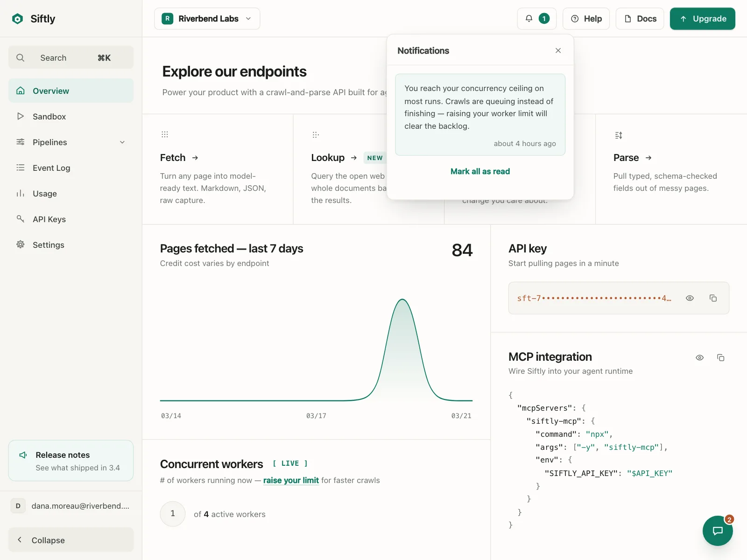Close the Notifications panel
Image resolution: width=747 pixels, height=560 pixels.
(x=558, y=50)
